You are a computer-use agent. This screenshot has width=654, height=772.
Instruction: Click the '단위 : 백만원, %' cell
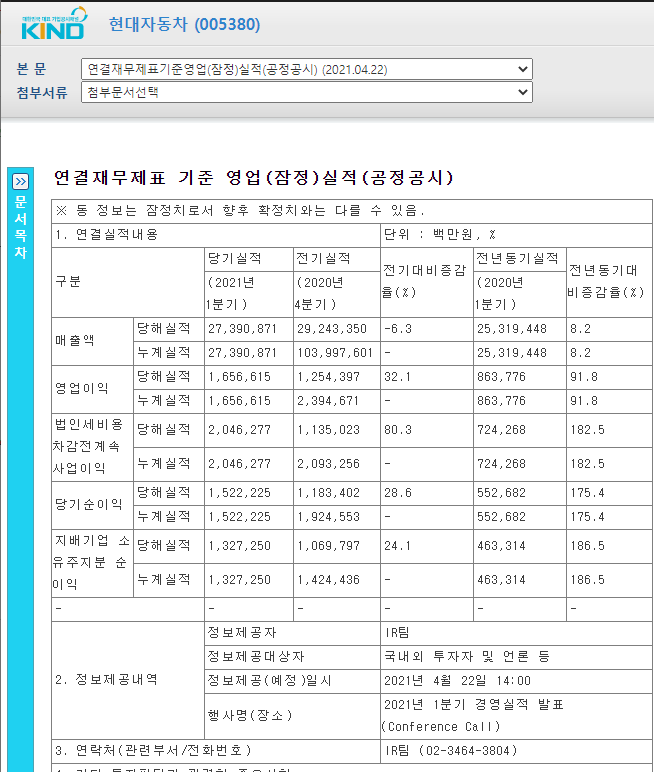(516, 235)
